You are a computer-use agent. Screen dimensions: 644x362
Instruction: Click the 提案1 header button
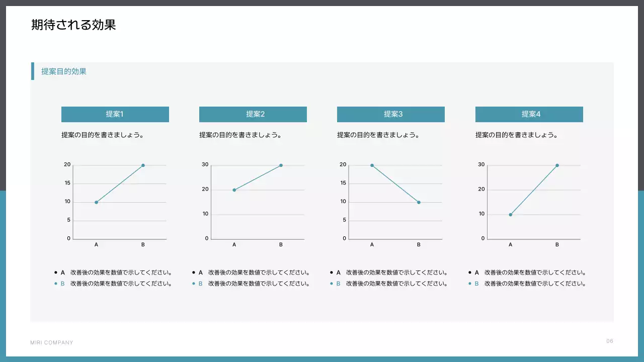pyautogui.click(x=115, y=114)
